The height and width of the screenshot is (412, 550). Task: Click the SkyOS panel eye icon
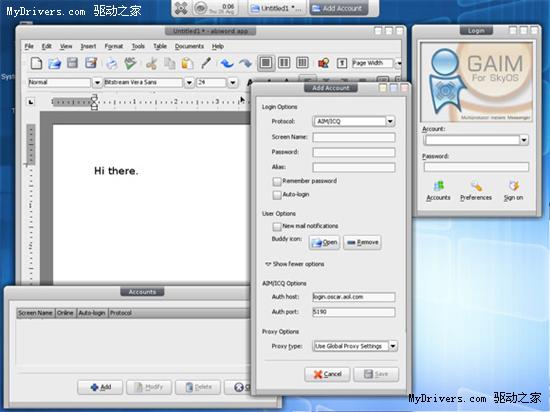[201, 8]
